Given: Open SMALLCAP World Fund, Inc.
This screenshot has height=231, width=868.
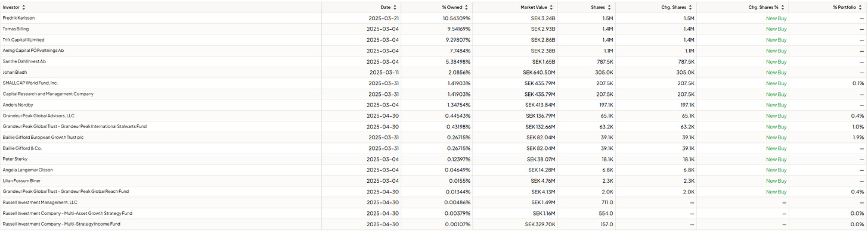Looking at the screenshot, I should click(30, 83).
